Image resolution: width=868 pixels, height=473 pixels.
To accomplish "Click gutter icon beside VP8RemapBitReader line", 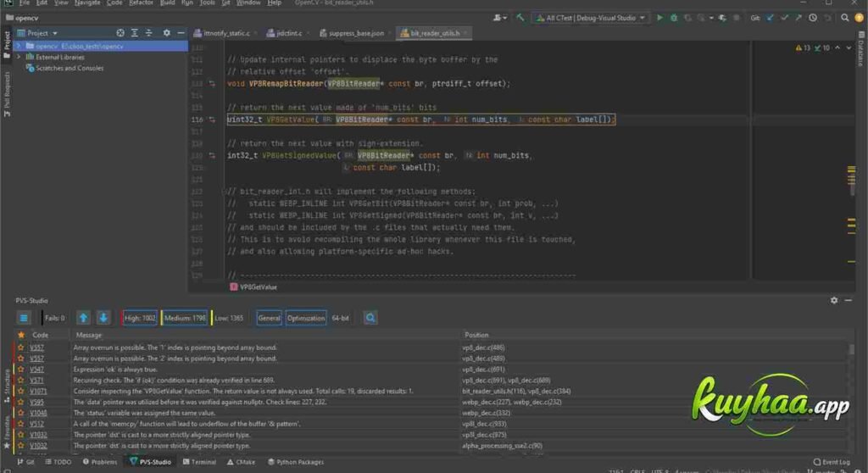I will click(212, 84).
